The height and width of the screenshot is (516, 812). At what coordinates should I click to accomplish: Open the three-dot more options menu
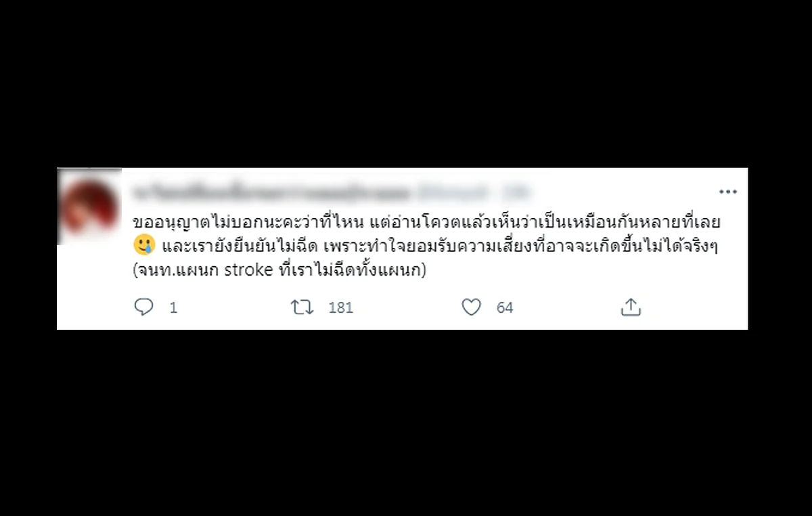tap(728, 192)
